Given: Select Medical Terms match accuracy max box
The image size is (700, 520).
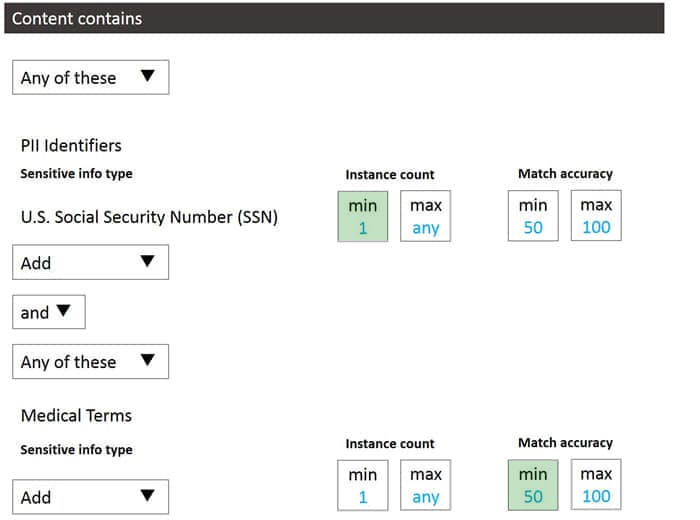Looking at the screenshot, I should pyautogui.click(x=596, y=485).
